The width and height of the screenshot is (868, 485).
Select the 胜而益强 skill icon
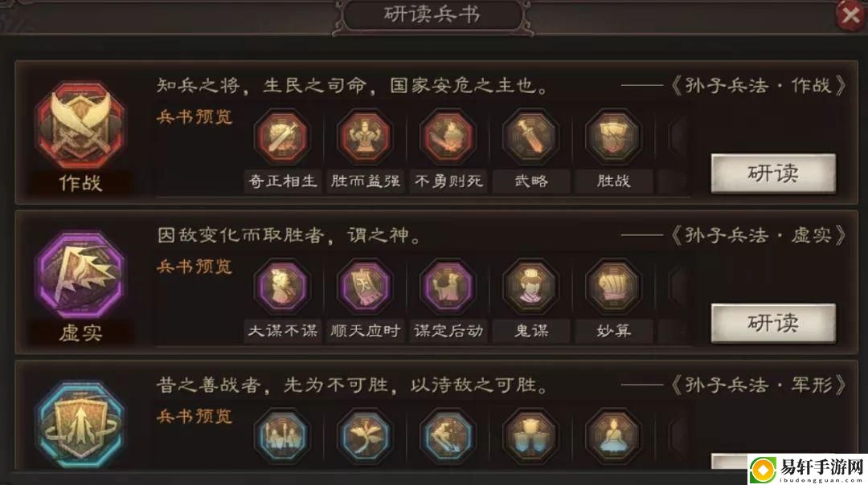pos(365,137)
